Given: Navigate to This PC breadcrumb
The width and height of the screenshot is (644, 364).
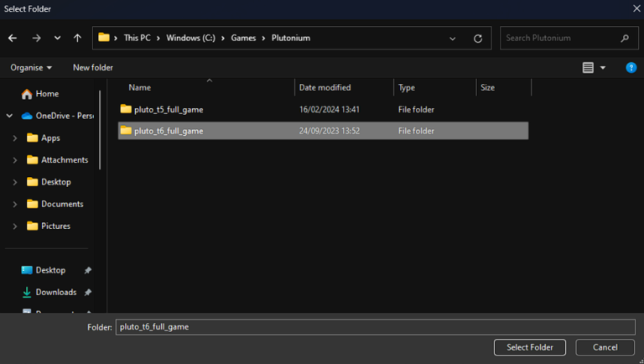Looking at the screenshot, I should click(138, 38).
